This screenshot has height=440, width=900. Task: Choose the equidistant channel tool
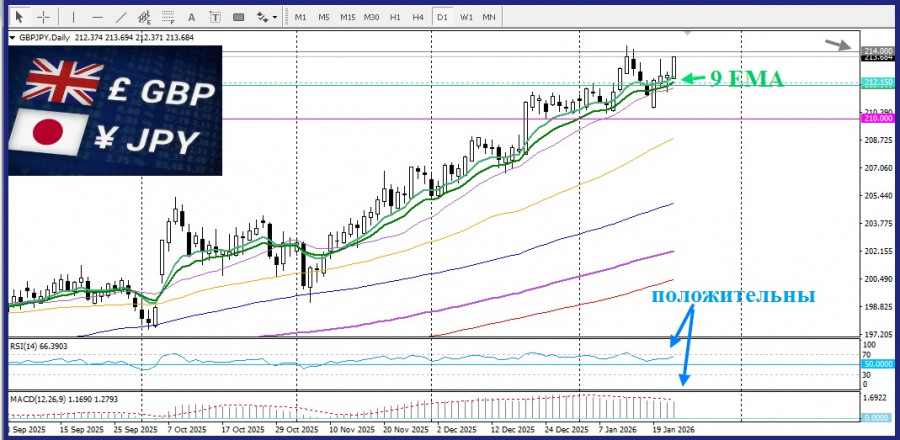(x=145, y=17)
